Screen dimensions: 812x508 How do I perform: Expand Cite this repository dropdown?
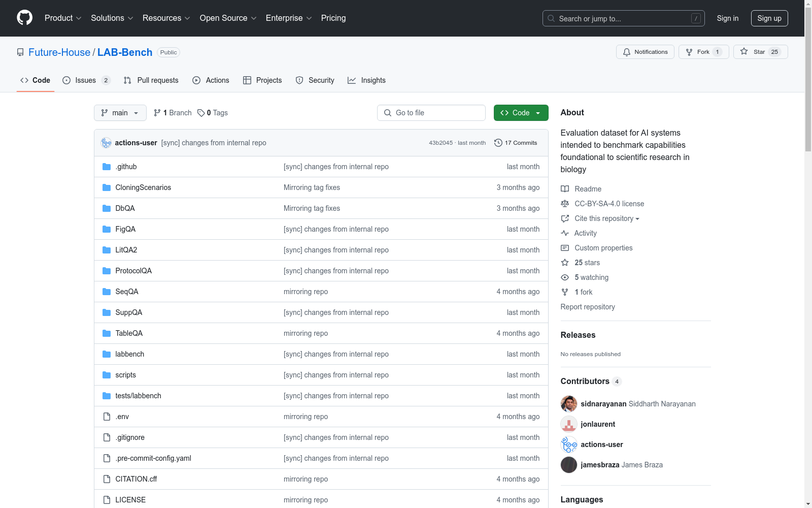click(607, 218)
